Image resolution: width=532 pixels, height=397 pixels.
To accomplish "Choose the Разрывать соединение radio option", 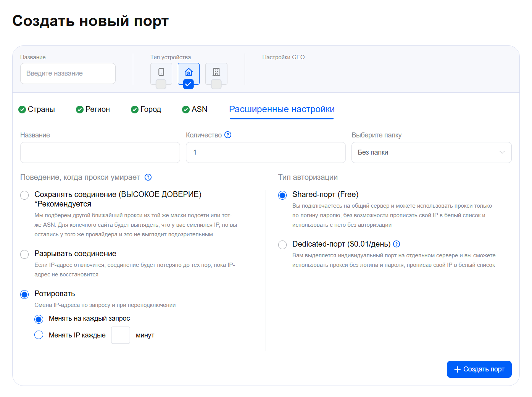I will 24,254.
